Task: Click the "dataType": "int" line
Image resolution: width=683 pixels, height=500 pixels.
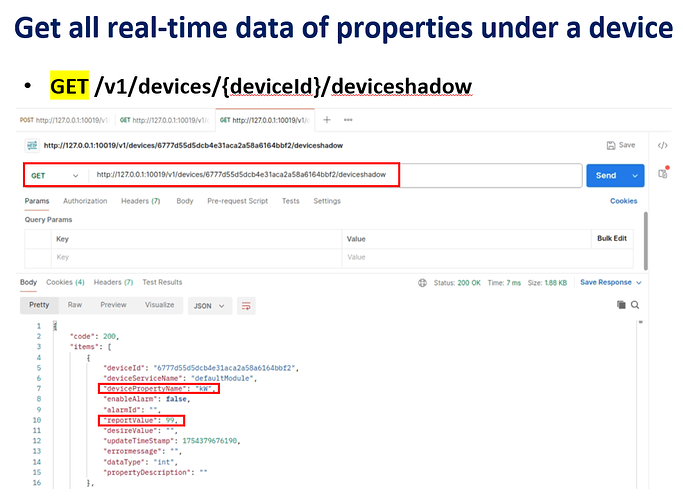Action: [x=140, y=462]
